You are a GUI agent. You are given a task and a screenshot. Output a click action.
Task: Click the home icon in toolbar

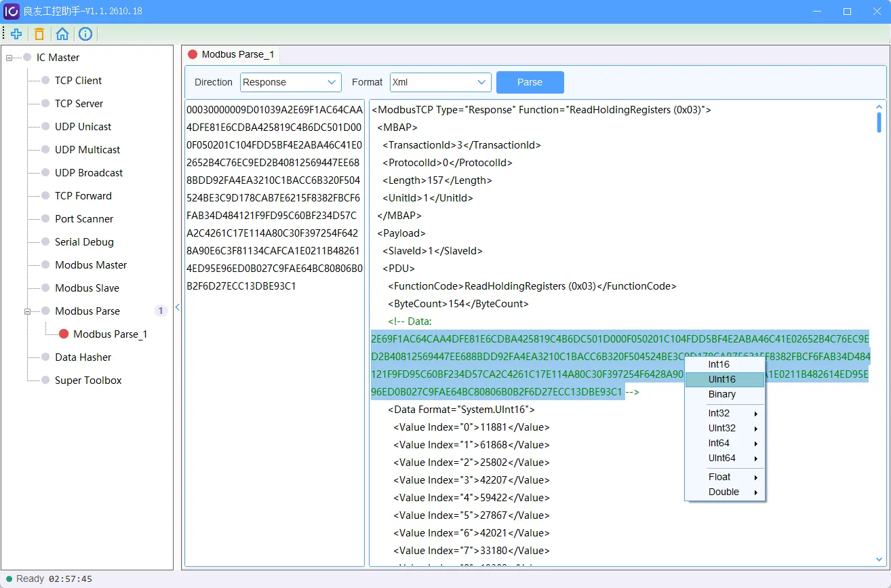(62, 34)
